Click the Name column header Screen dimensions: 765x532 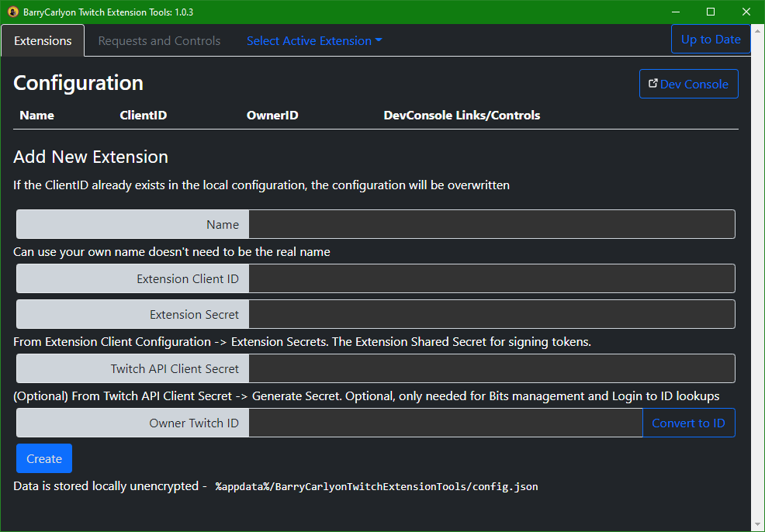click(37, 116)
